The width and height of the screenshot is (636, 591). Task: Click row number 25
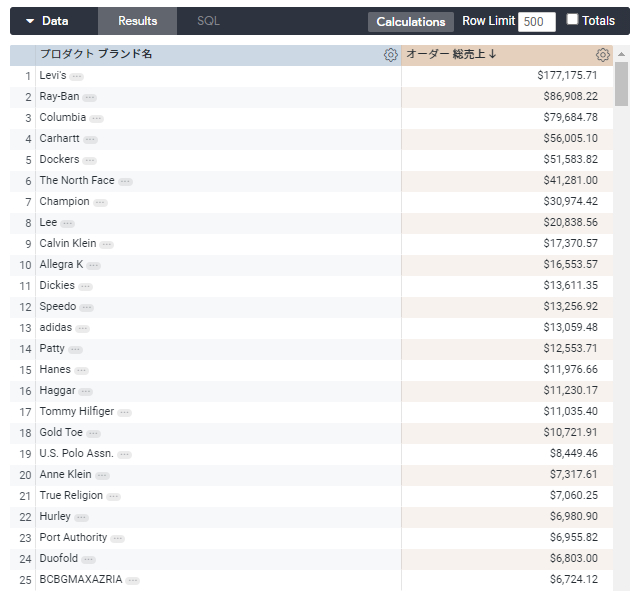tap(25, 580)
